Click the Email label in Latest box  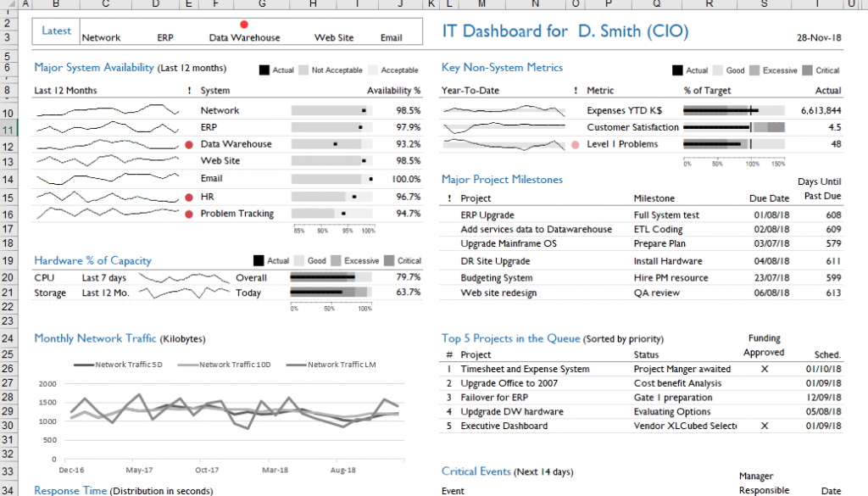(391, 37)
